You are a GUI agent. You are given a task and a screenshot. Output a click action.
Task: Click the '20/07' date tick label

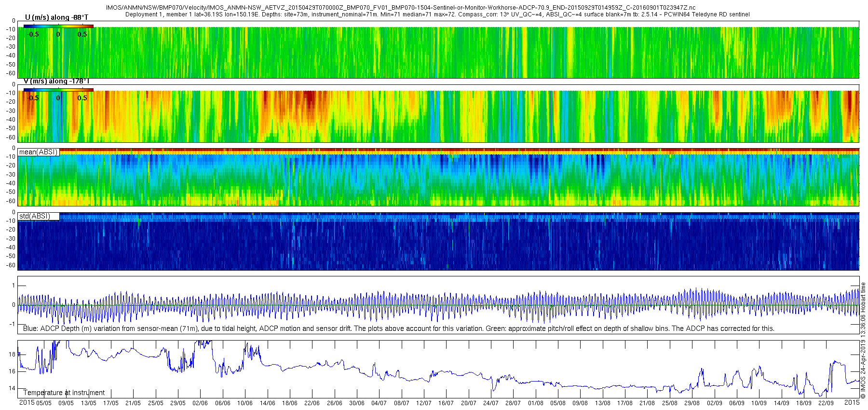coord(469,403)
